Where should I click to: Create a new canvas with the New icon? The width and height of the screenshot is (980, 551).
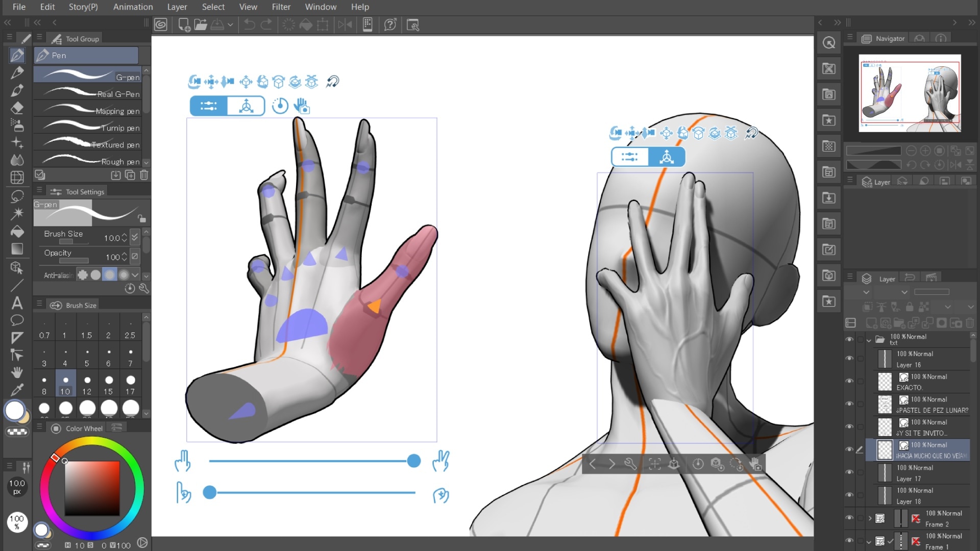184,24
